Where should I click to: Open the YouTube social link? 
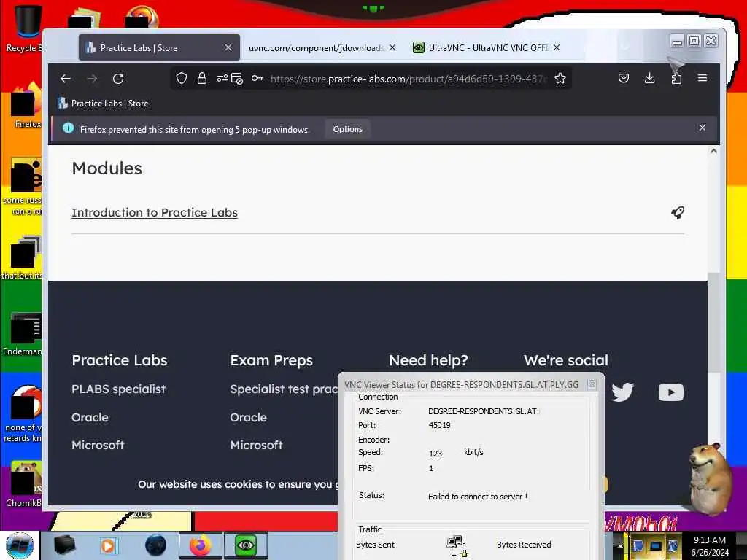click(x=671, y=392)
